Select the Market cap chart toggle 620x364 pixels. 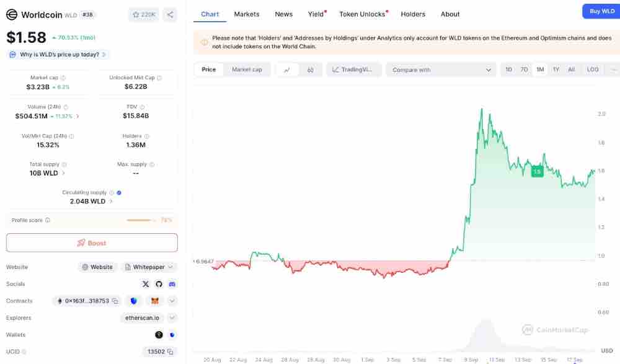coord(247,69)
